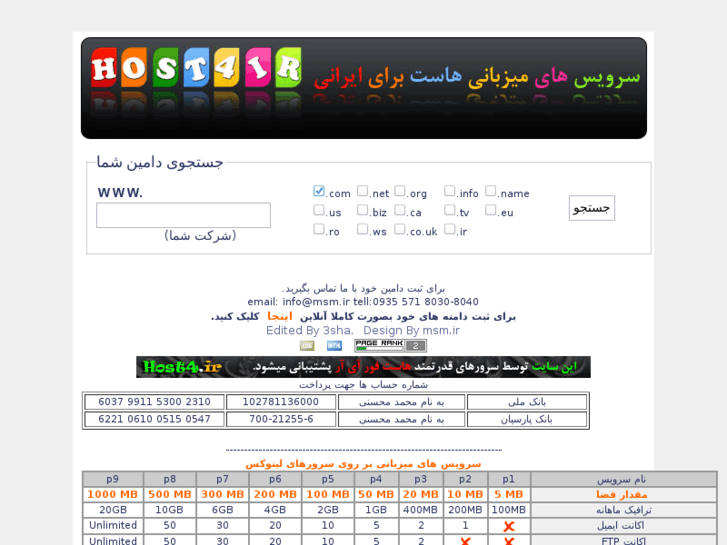This screenshot has height=545, width=727.
Task: Click the 1000 MB storage cell
Action: pos(113,494)
